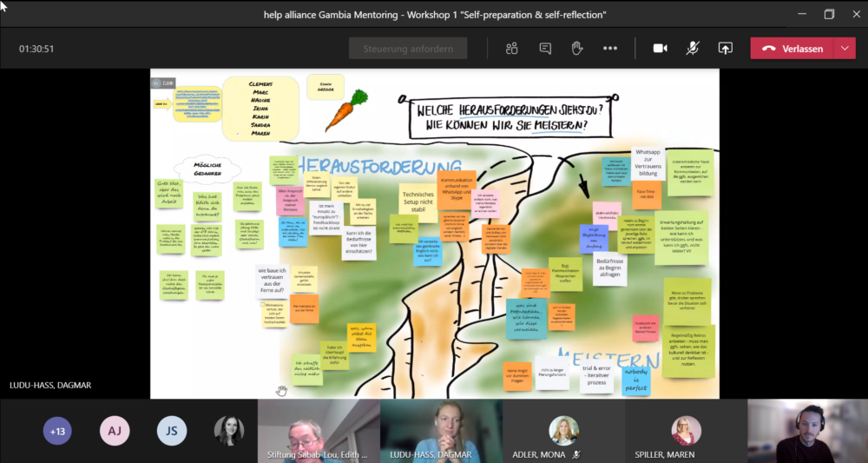Select LUDU-HASS, DAGMAR's video tile
Viewport: 868px width, 463px height.
coord(441,429)
